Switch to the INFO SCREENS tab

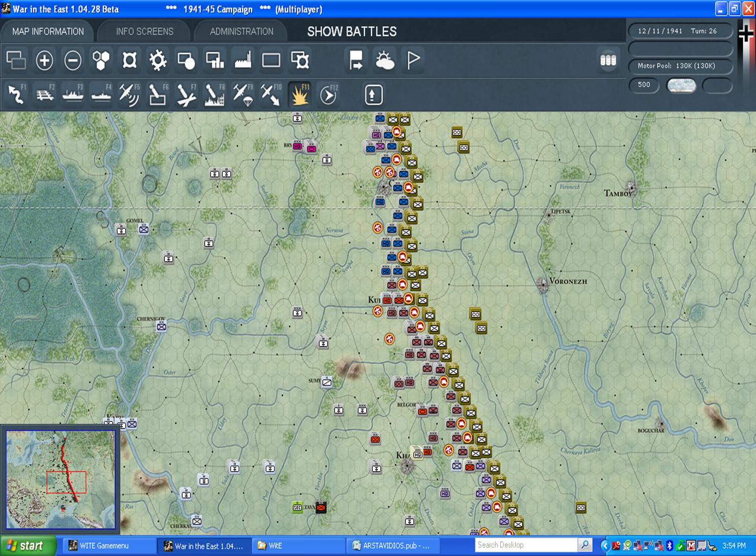(x=145, y=31)
